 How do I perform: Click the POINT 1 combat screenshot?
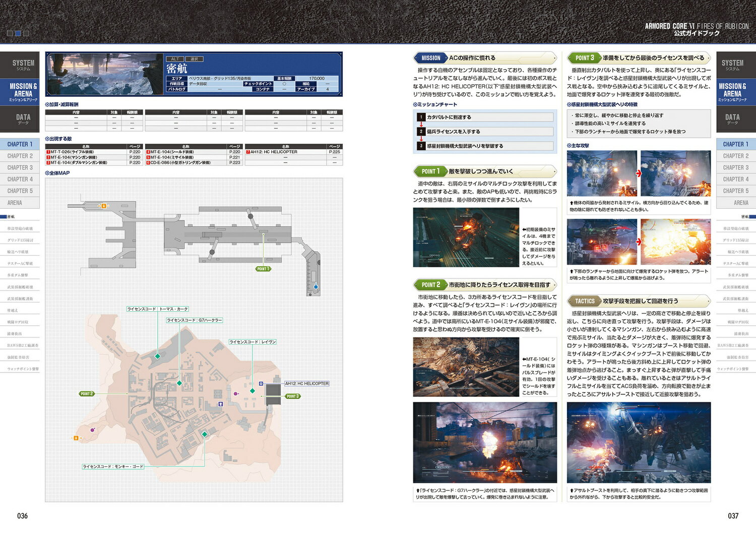[466, 237]
